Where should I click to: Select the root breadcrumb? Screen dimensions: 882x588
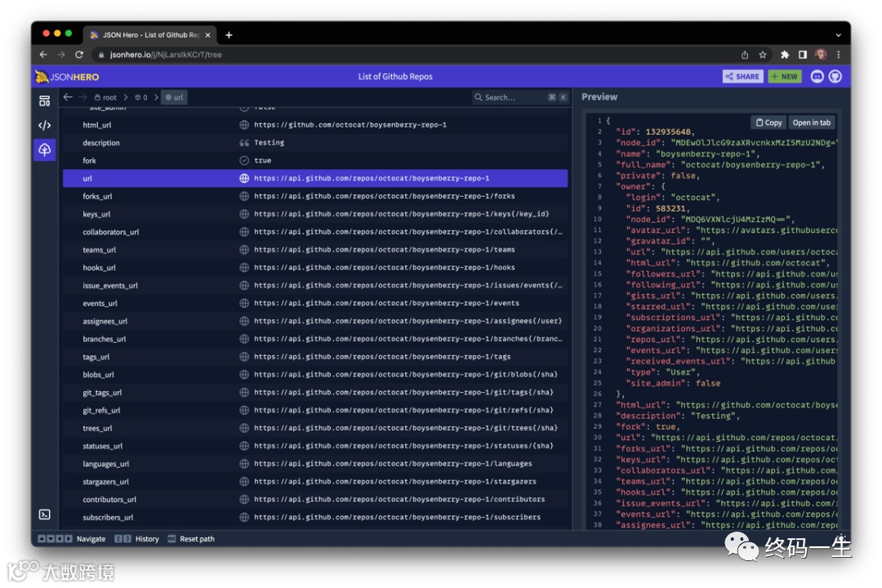point(105,97)
